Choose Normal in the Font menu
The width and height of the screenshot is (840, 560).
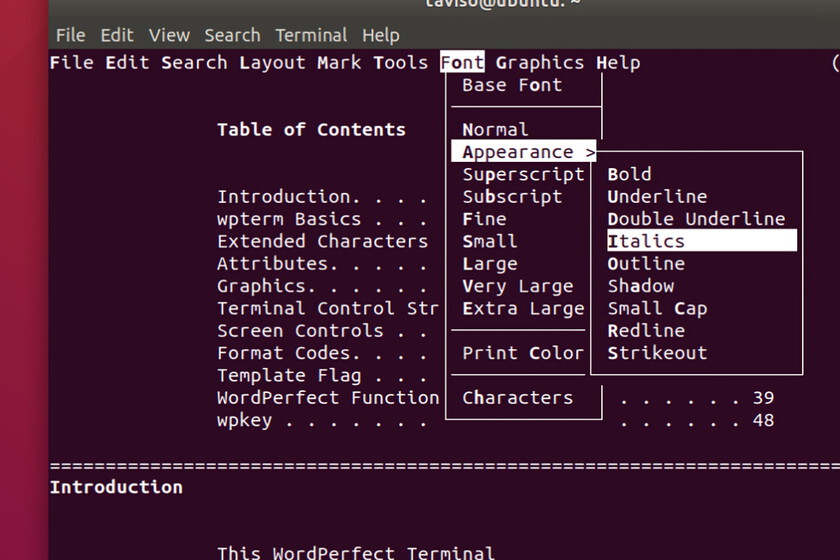(495, 130)
